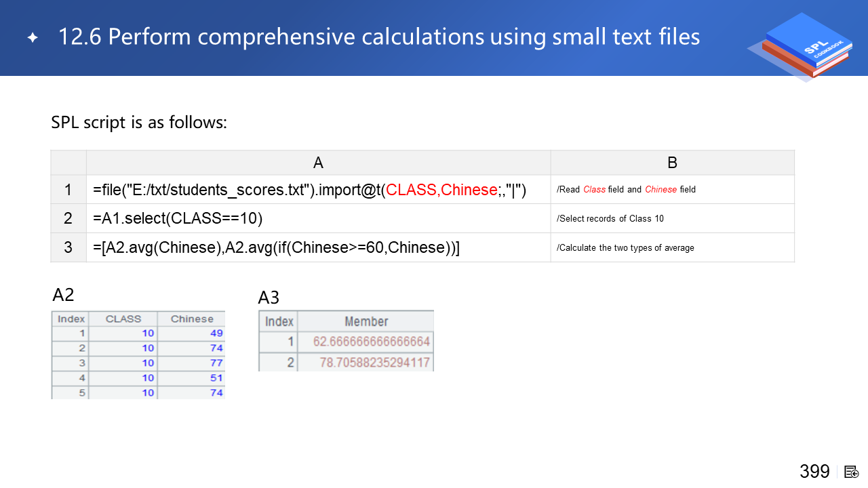Select the slide title about small text files
Image resolution: width=868 pixels, height=488 pixels.
379,37
